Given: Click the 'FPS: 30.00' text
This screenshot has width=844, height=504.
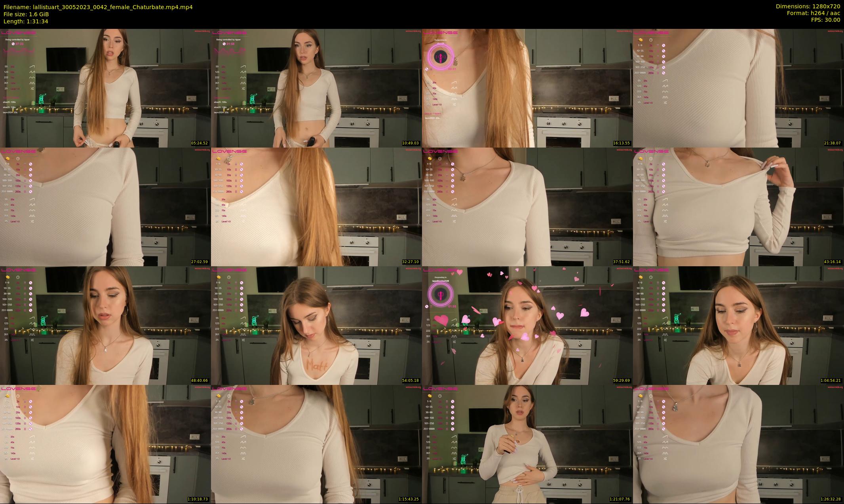Looking at the screenshot, I should click(826, 20).
